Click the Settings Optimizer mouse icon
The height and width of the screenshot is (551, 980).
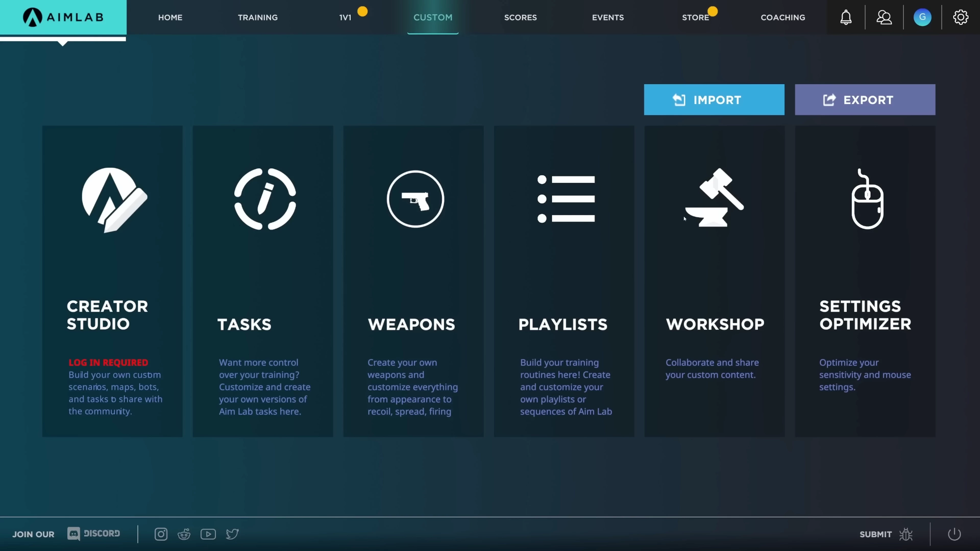click(867, 198)
